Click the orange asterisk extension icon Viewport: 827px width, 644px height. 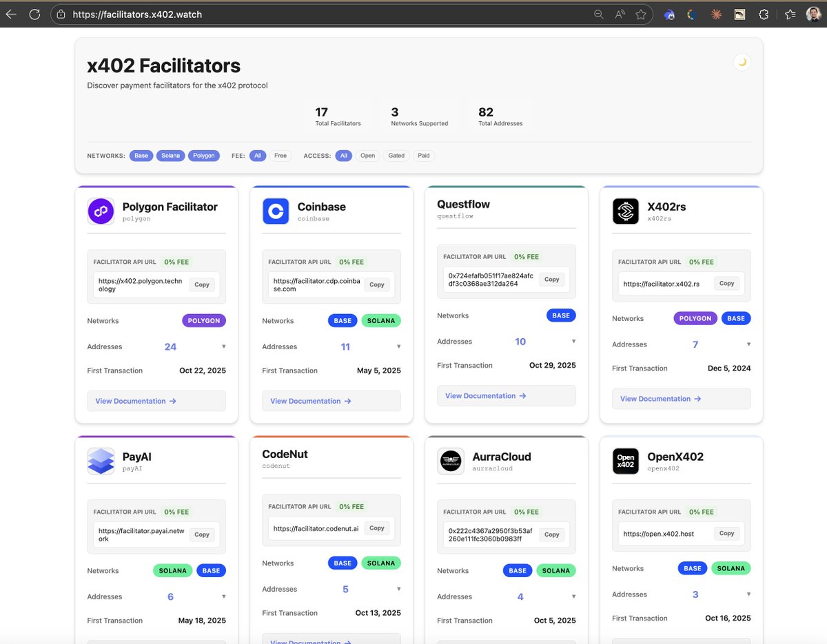[717, 14]
